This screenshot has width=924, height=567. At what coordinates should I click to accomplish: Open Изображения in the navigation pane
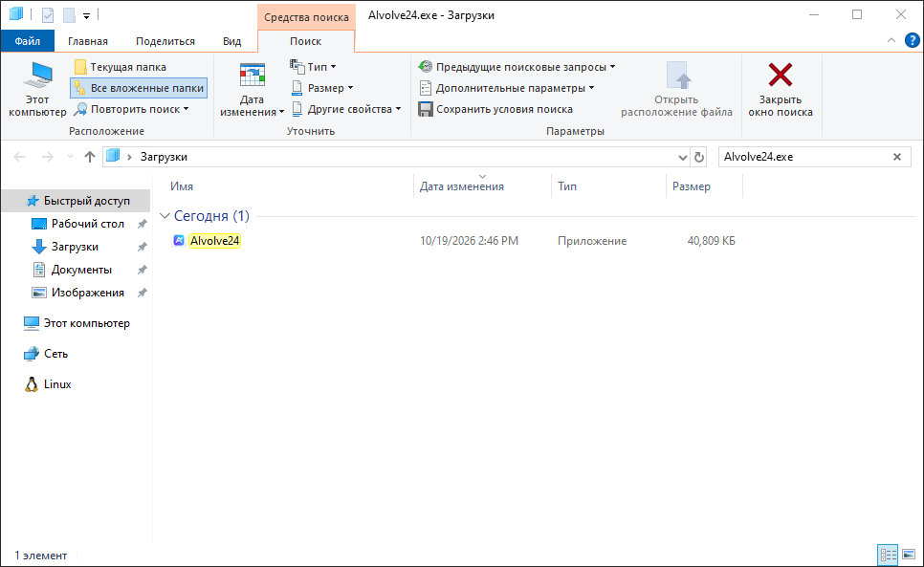pos(87,293)
